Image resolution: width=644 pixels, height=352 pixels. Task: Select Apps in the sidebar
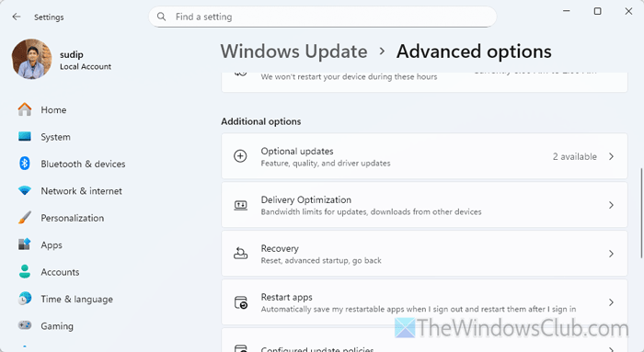click(52, 245)
